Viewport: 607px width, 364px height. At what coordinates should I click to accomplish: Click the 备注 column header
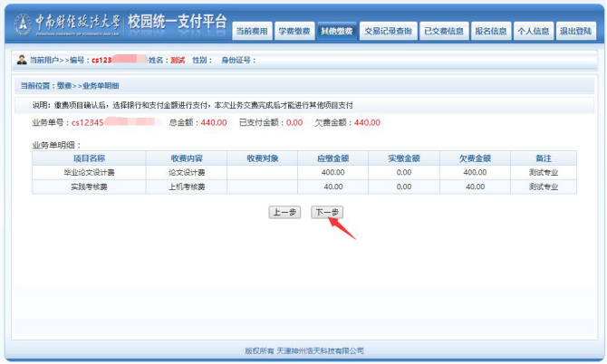[544, 158]
